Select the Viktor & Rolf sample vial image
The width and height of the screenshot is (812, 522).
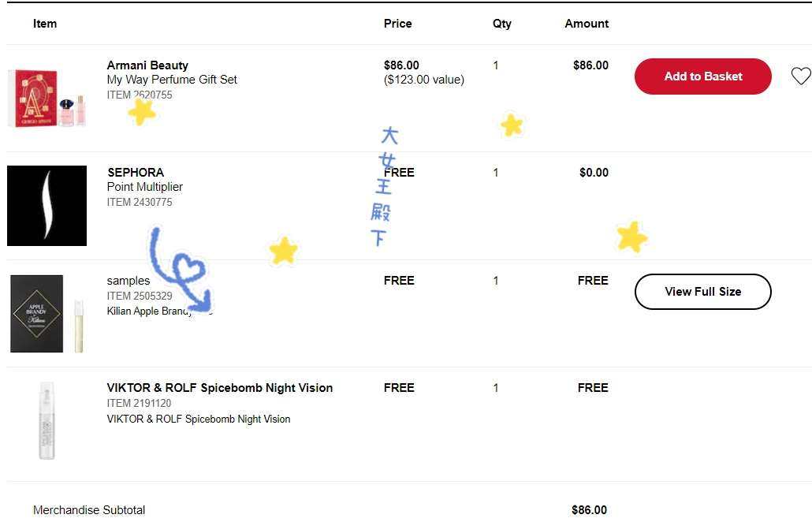47,420
